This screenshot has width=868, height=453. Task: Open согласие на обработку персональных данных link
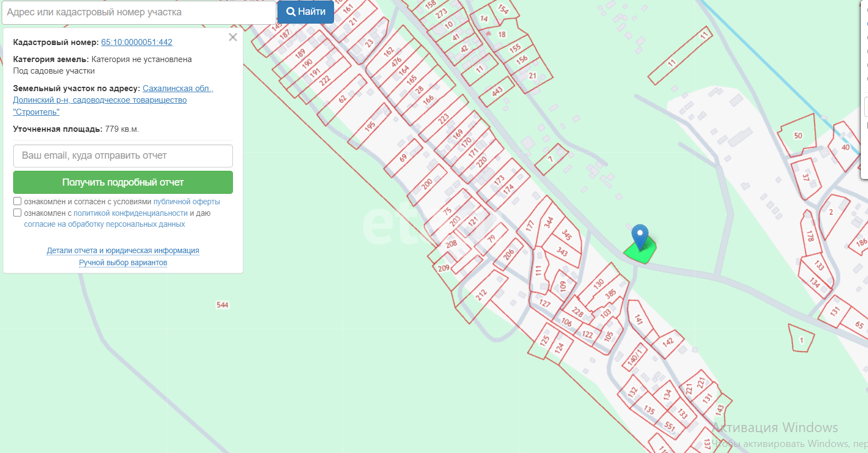coord(104,224)
